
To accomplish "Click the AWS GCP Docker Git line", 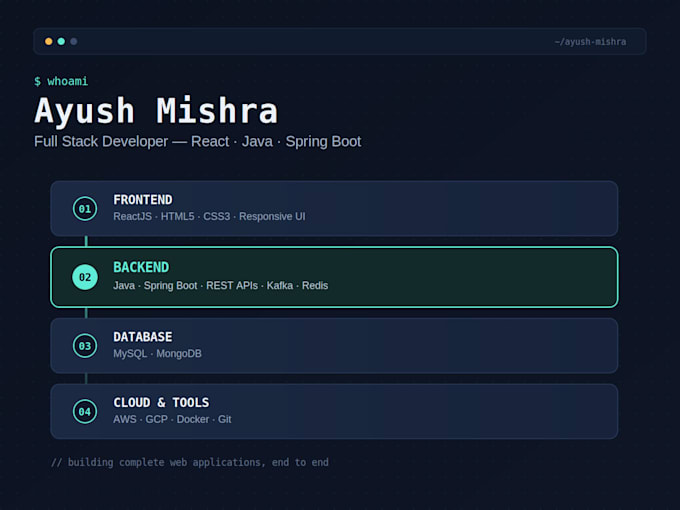I will click(x=172, y=419).
